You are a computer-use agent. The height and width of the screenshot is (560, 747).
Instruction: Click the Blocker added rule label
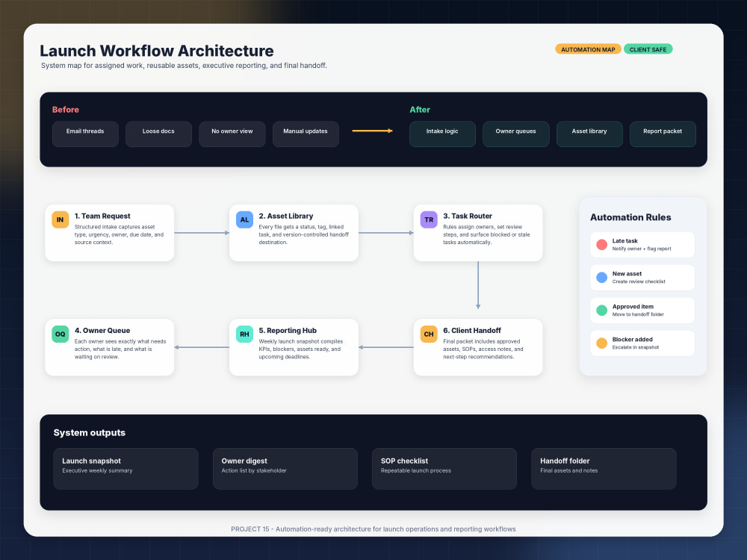click(632, 340)
